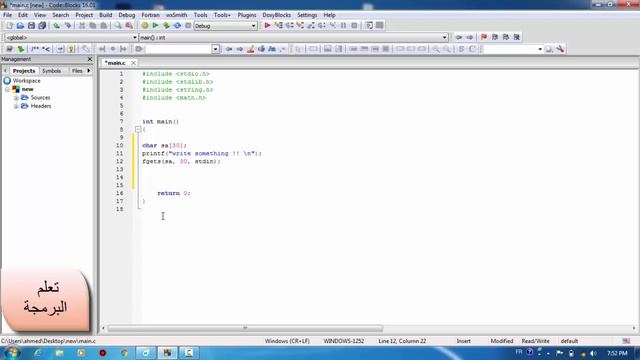This screenshot has height=360, width=640.
Task: Open the File menu
Action: click(x=7, y=15)
